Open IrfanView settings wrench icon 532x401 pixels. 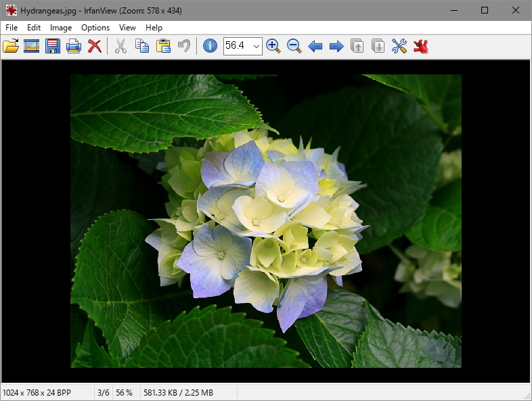pos(399,46)
